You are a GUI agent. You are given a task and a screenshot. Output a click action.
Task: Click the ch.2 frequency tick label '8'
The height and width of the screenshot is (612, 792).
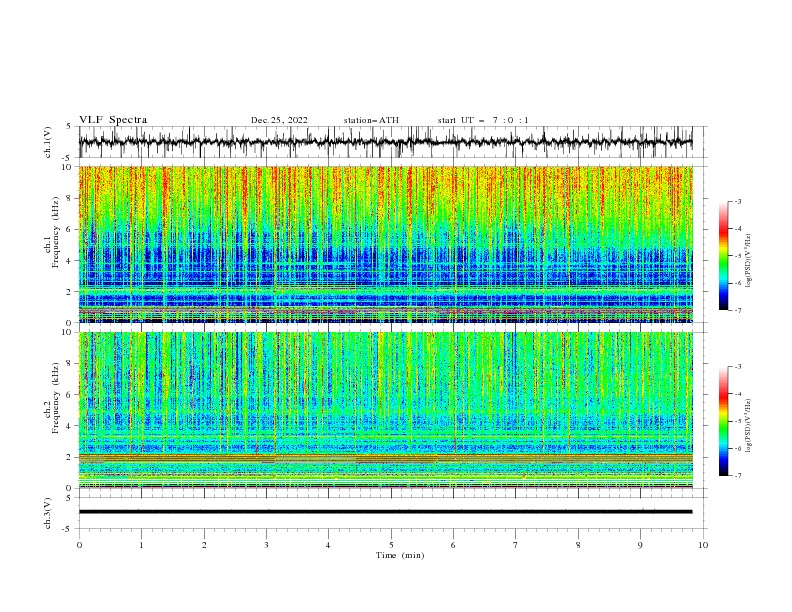pyautogui.click(x=71, y=364)
